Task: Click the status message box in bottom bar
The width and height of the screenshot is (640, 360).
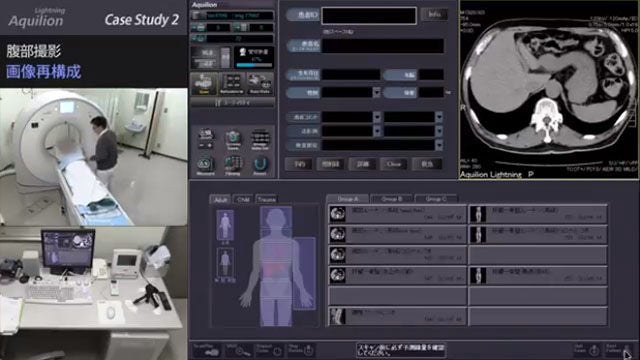Action: pos(401,350)
